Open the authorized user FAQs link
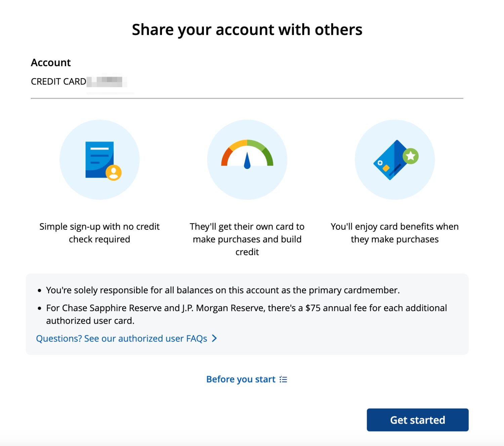The image size is (504, 446). coord(121,339)
